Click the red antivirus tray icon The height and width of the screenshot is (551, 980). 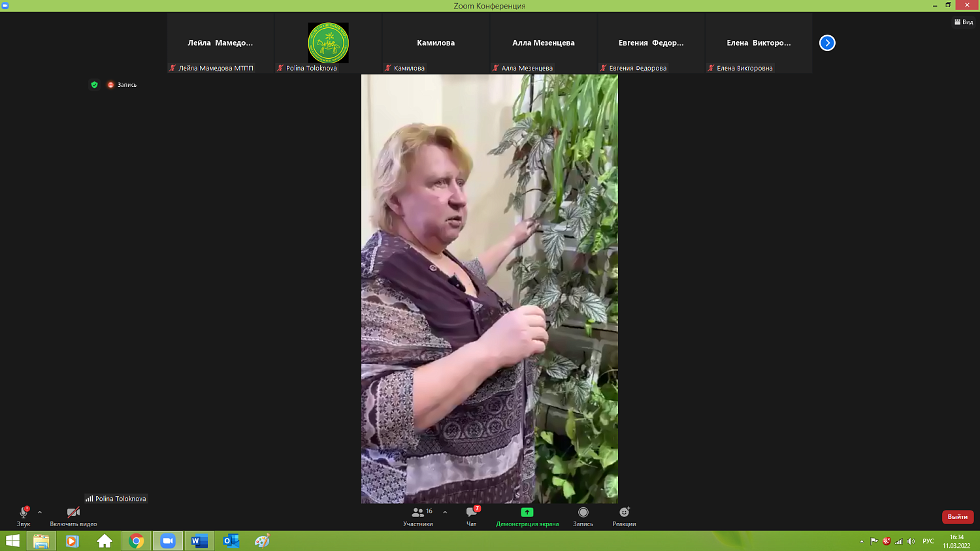click(887, 541)
